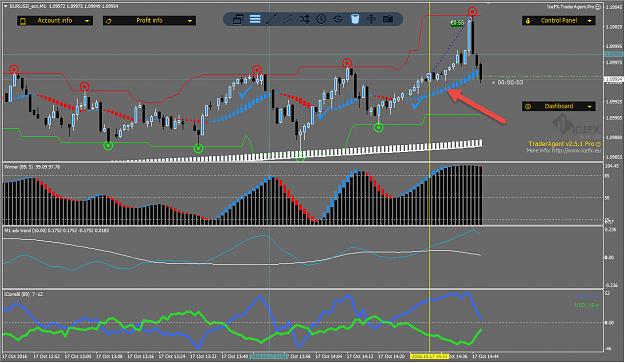
Task: Click the shuffle arrows icon in toolbar
Action: point(305,19)
